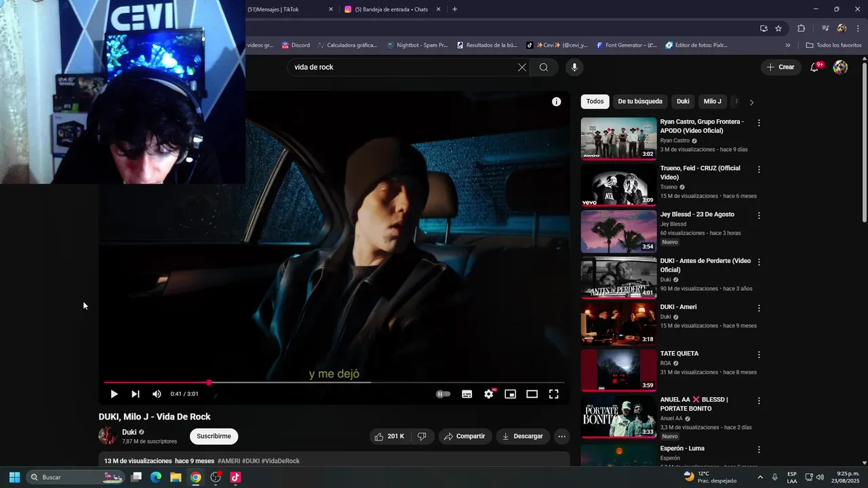This screenshot has height=488, width=868.
Task: Skip to the next video
Action: pos(136,394)
